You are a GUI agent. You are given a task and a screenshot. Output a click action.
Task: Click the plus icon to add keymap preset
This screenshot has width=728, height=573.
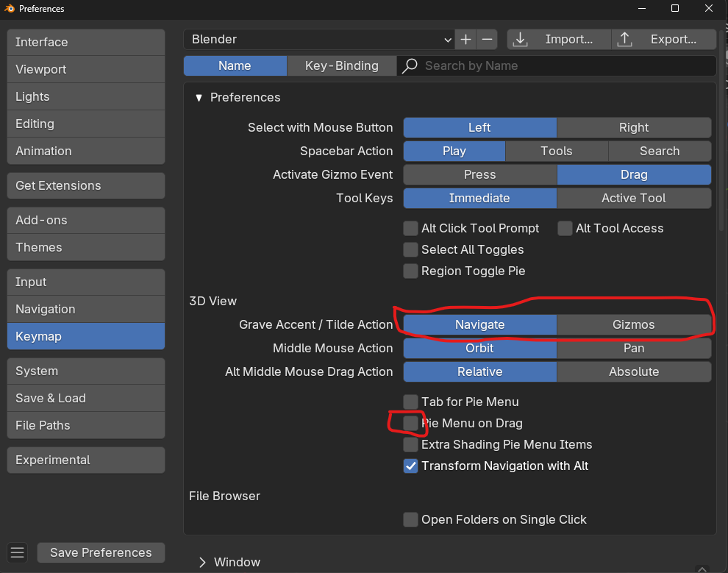click(x=465, y=40)
